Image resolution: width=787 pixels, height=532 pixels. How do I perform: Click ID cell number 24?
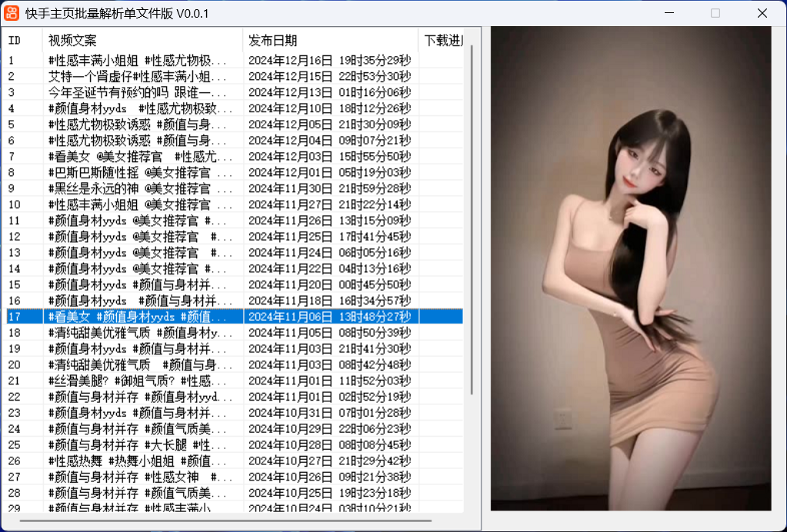(x=15, y=429)
